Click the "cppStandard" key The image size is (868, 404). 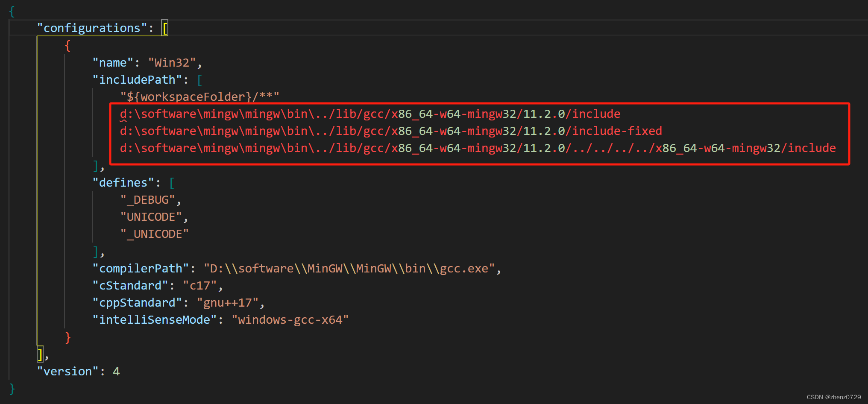pyautogui.click(x=137, y=303)
